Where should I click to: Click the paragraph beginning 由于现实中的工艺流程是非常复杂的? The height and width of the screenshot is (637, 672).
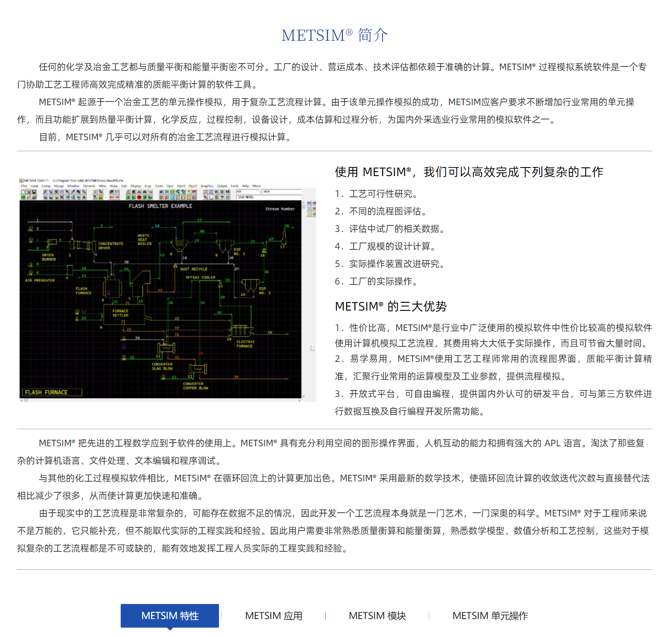point(333,530)
